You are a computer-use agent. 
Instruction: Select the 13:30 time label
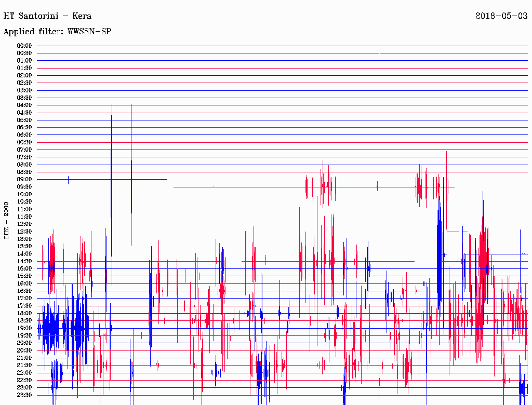(24, 247)
